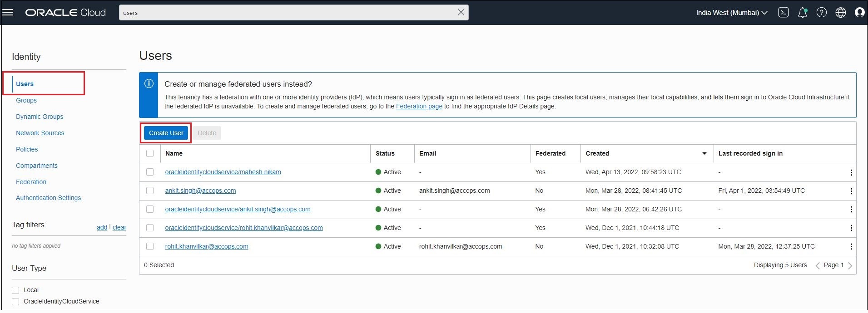Open the hamburger navigation menu
Image resolution: width=868 pixels, height=313 pixels.
(x=8, y=12)
